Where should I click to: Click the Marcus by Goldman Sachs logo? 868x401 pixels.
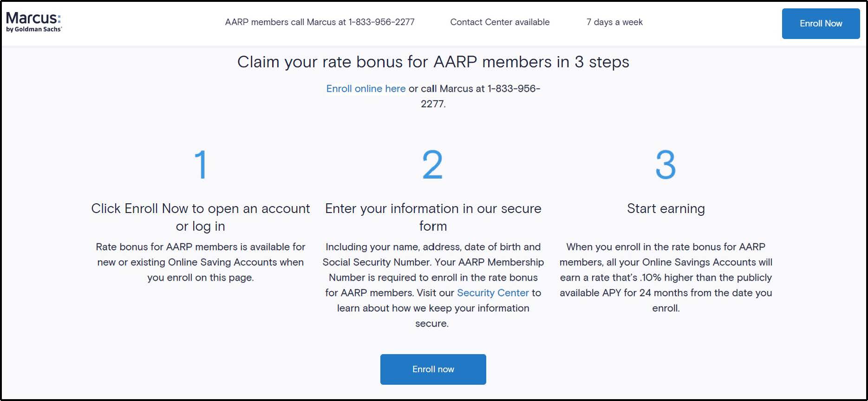point(33,22)
